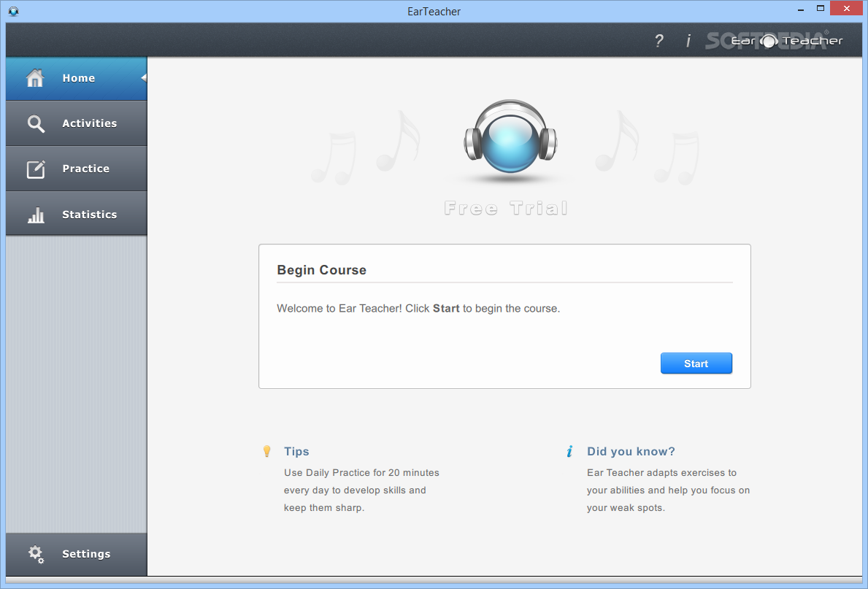
Task: Click the Ear Teacher logo in header
Action: click(x=787, y=40)
